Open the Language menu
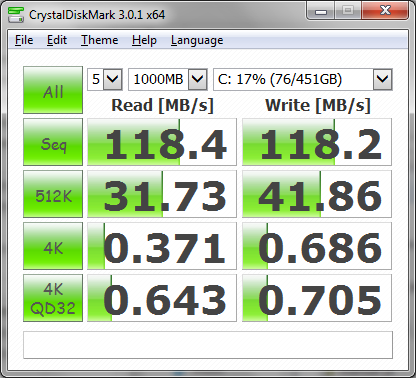The image size is (416, 378). click(197, 40)
